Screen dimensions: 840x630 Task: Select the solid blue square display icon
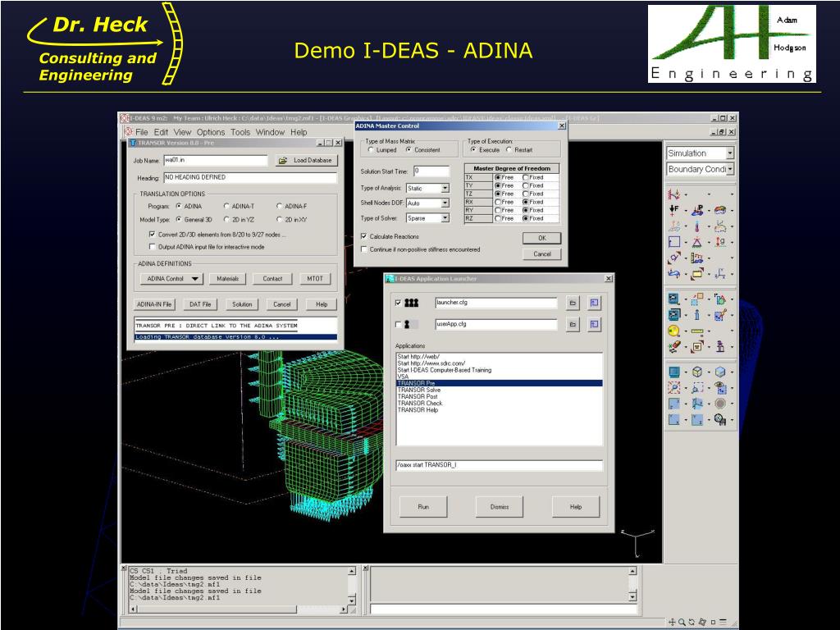point(673,372)
